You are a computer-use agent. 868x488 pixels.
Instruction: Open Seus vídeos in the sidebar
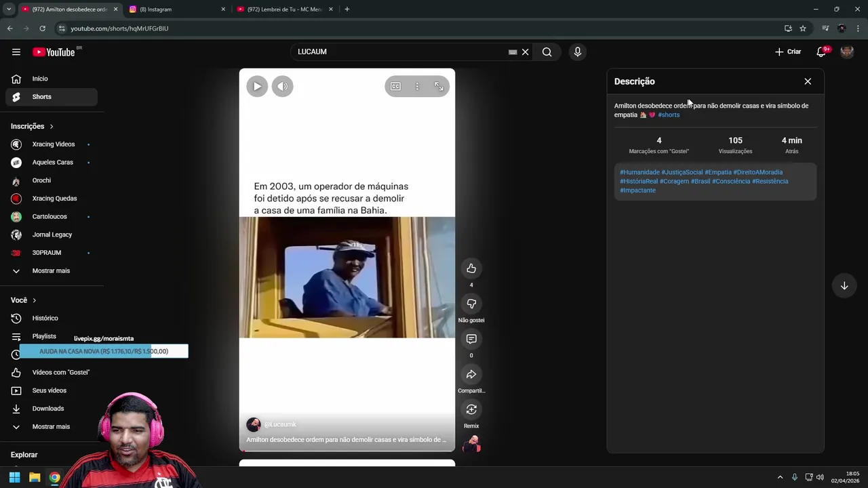tap(52, 390)
